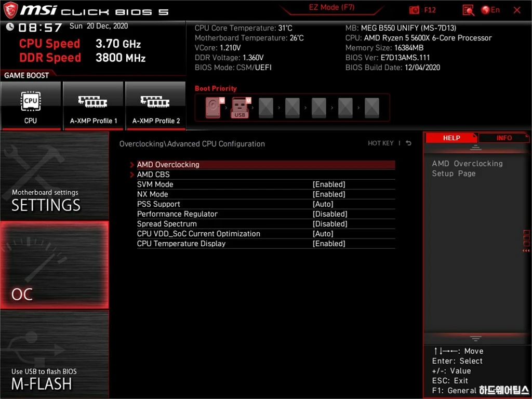Screen dimensions: 532x399
Task: Click the MSI dragon shield logo
Action: point(10,10)
